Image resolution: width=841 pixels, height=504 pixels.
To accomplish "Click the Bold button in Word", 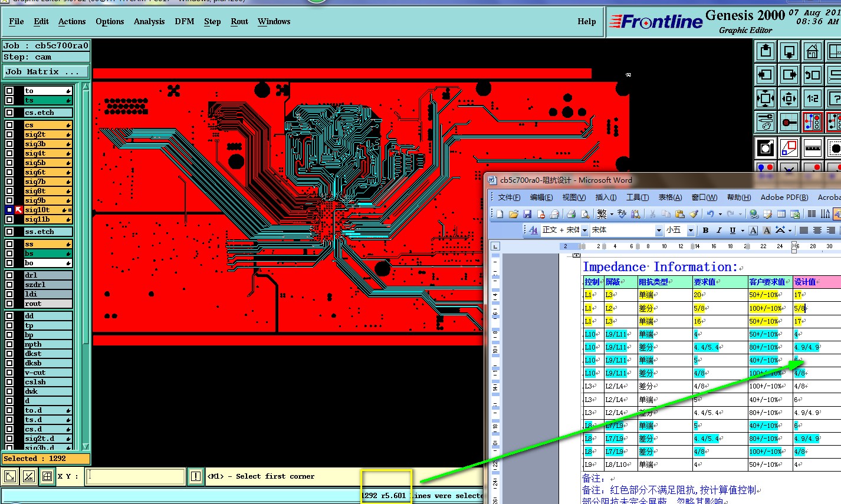I will pos(706,230).
